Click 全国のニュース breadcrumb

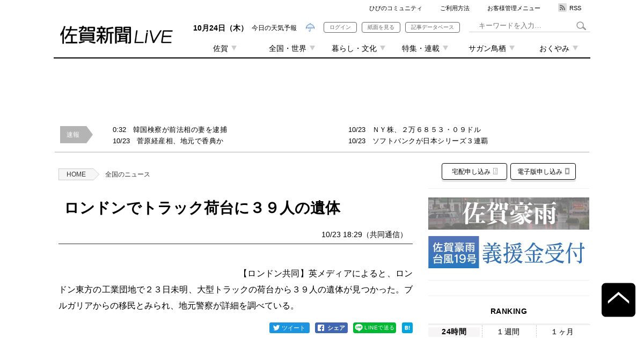pyautogui.click(x=128, y=174)
